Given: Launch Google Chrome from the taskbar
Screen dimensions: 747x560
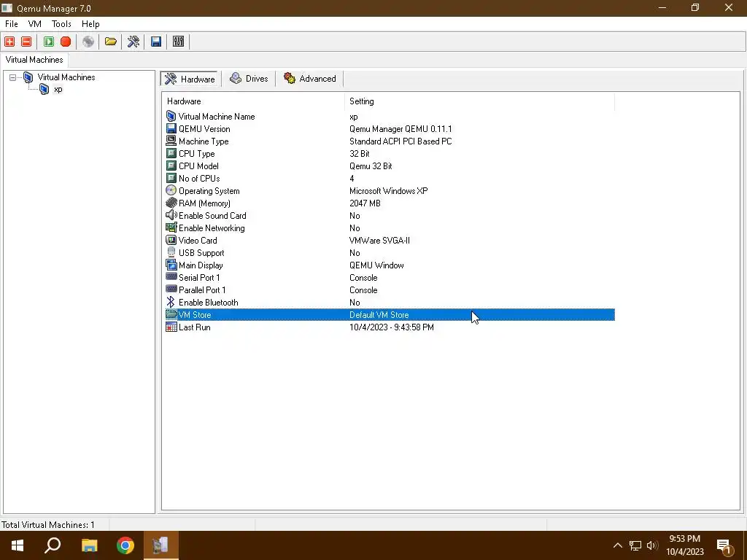Looking at the screenshot, I should point(125,545).
